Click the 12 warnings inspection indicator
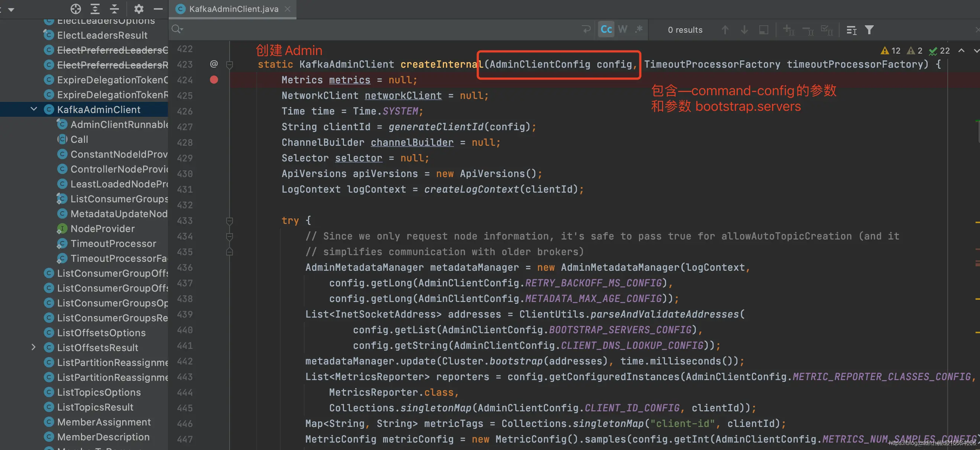980x450 pixels. click(890, 51)
